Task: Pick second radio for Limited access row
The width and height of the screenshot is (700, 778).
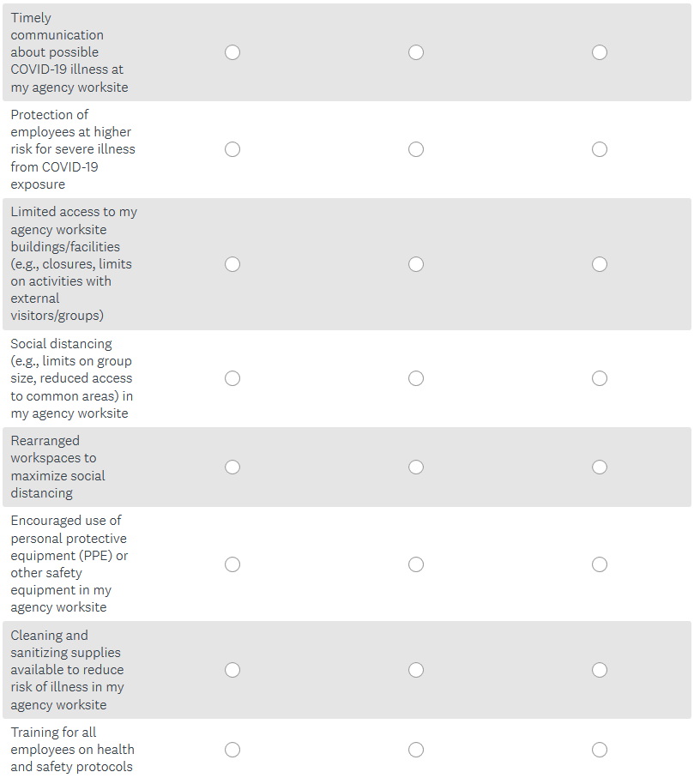Action: pos(416,264)
